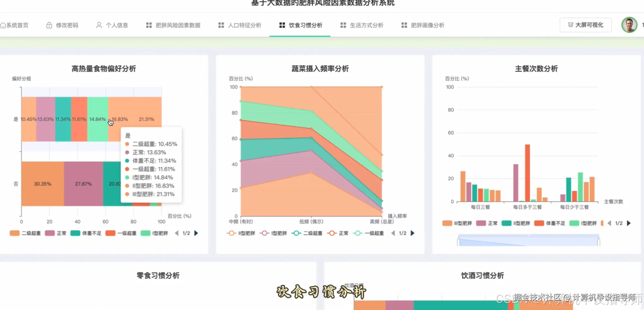644x310 pixels.
Task: Toggle I型肥胖 legend in 高热量食物偏好分析
Action: tap(154, 233)
